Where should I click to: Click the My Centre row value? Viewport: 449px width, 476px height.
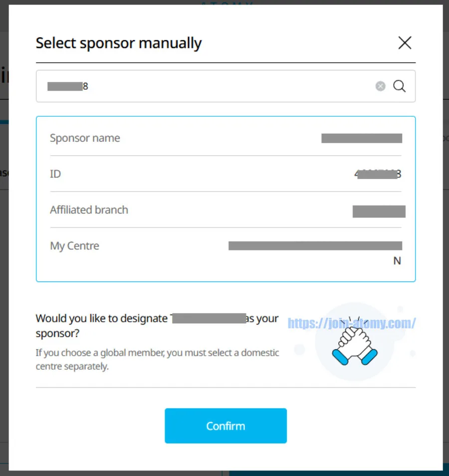315,245
